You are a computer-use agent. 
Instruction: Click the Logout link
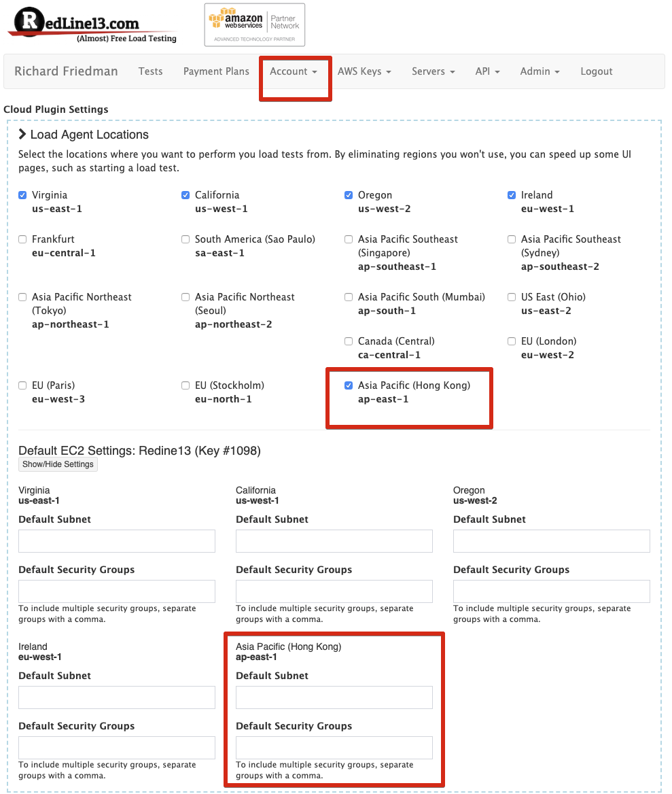pos(596,71)
